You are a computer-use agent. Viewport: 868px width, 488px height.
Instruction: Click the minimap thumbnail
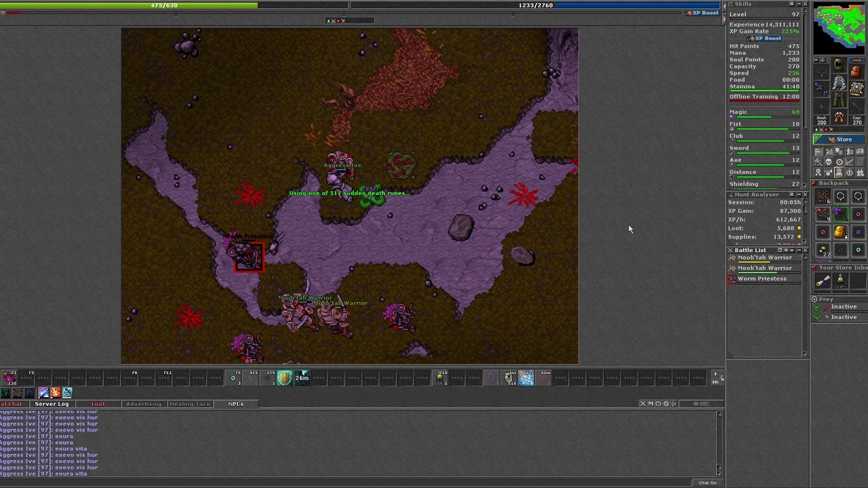point(840,27)
